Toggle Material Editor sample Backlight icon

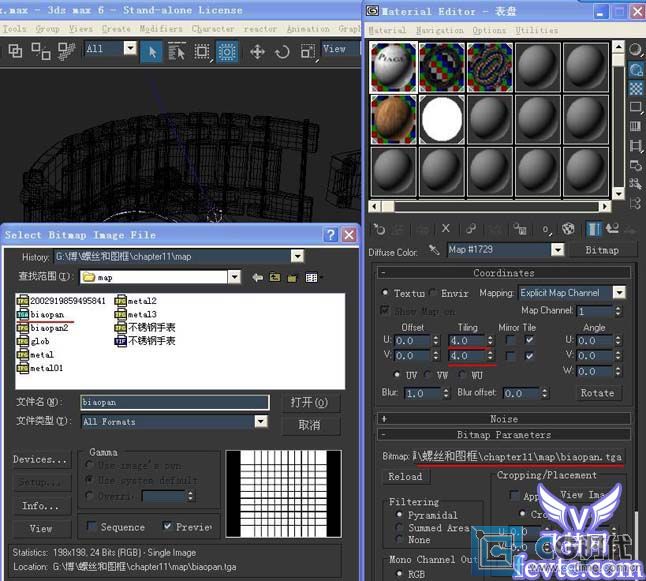click(x=635, y=69)
